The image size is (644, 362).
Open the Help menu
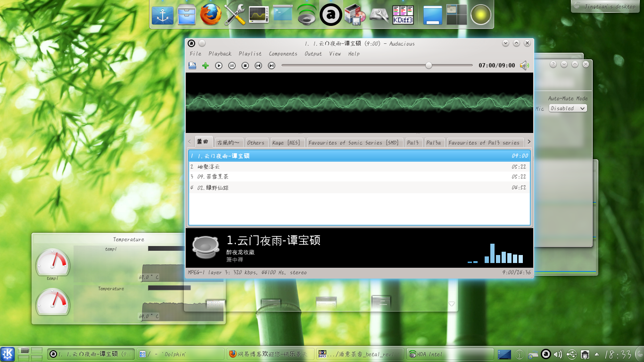click(x=354, y=54)
